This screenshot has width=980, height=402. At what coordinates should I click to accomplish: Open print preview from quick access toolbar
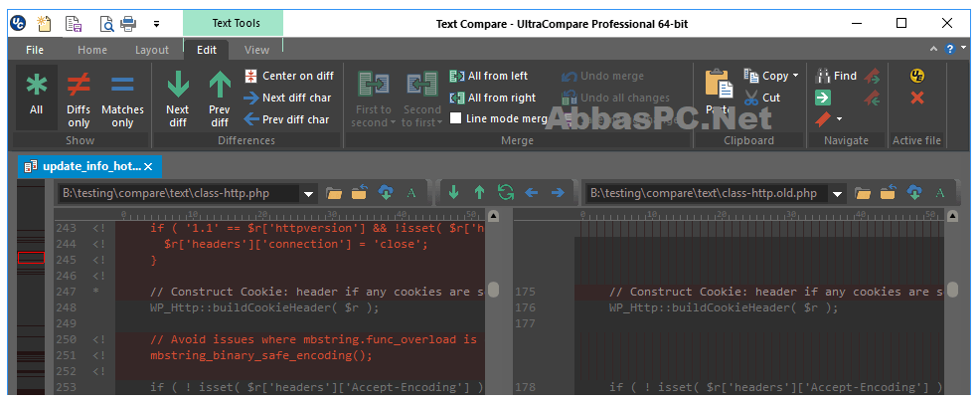point(106,24)
